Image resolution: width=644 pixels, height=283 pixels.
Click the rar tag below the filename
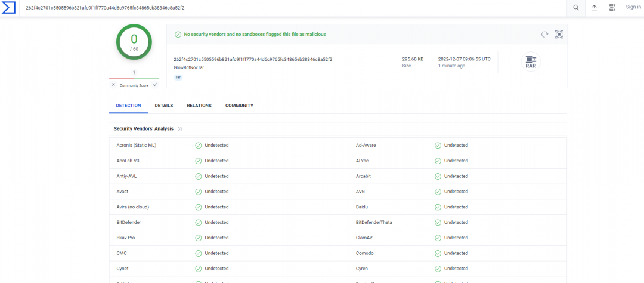[x=178, y=78]
